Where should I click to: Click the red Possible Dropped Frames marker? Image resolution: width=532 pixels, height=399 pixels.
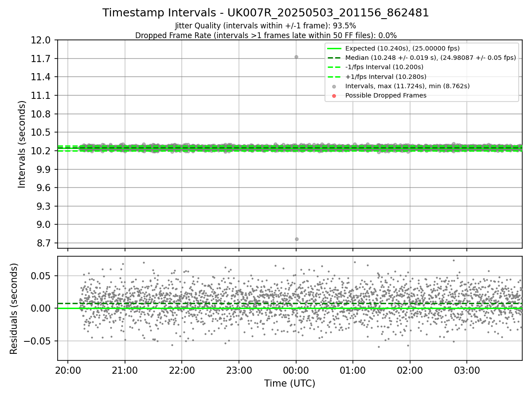[334, 95]
